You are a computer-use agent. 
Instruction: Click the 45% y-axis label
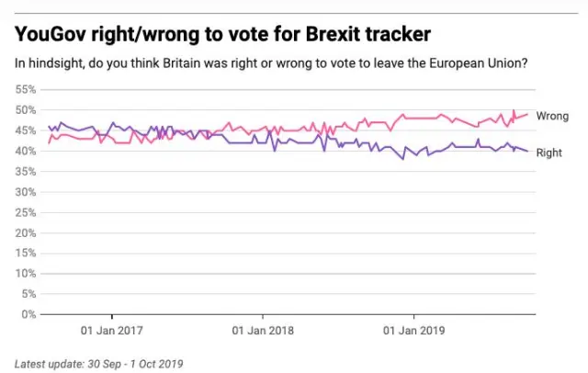point(25,130)
